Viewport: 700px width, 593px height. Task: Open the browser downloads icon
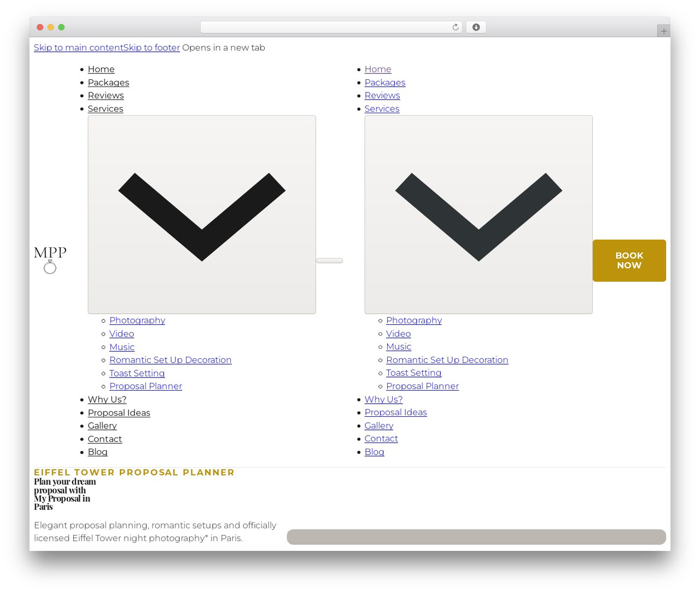(476, 27)
